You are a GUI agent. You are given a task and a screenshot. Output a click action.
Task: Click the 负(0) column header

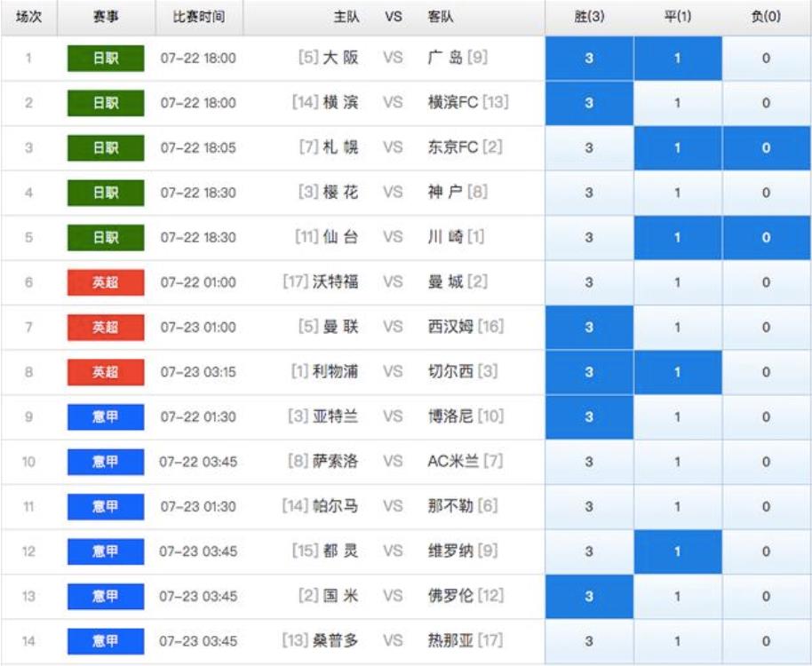(767, 17)
